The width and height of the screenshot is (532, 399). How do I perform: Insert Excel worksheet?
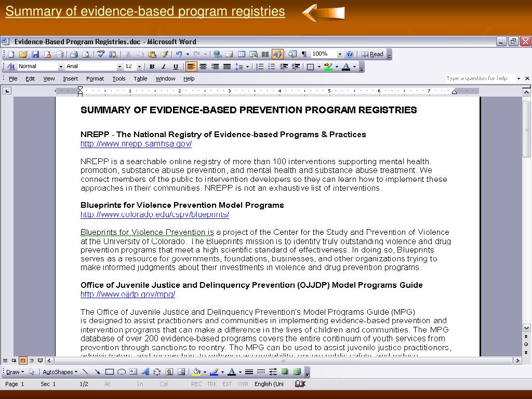[x=254, y=54]
